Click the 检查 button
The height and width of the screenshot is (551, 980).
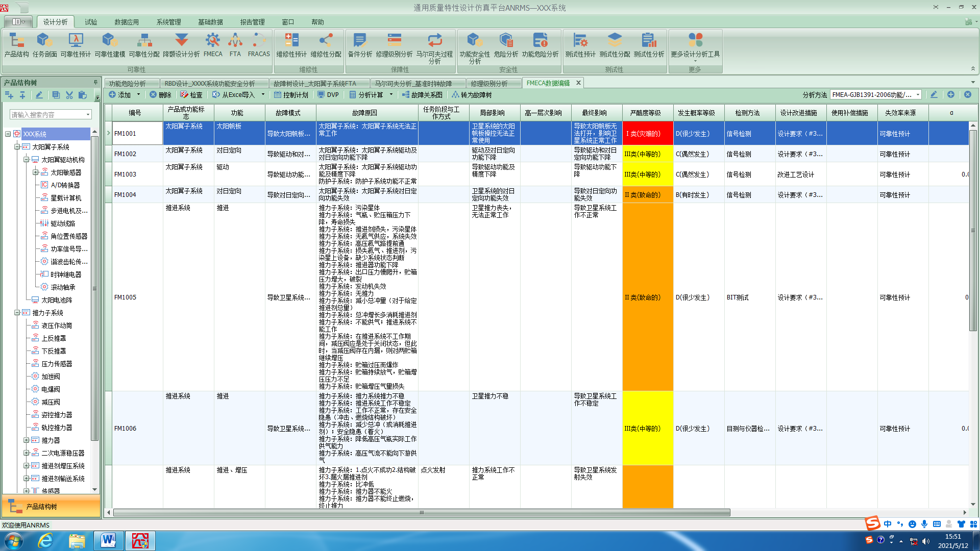191,95
